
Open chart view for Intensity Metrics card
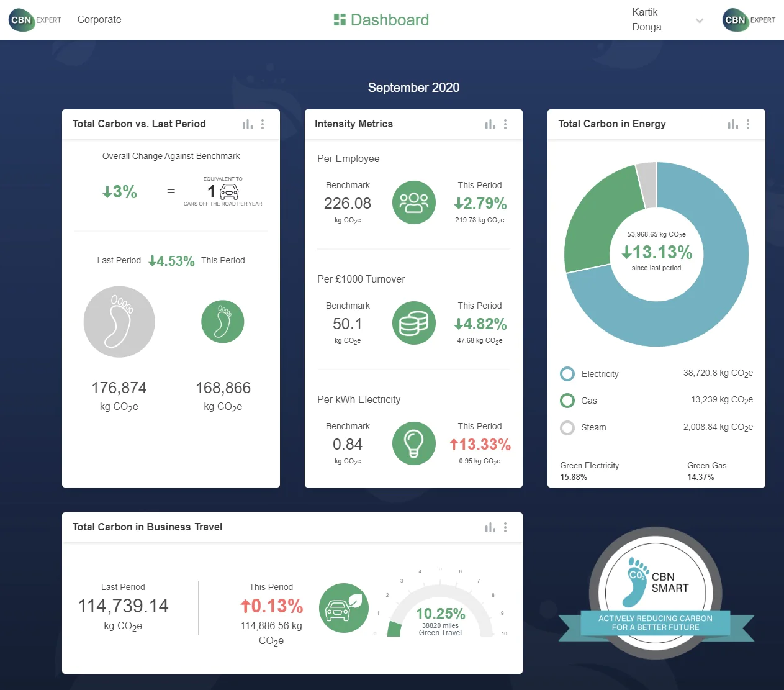pos(490,124)
